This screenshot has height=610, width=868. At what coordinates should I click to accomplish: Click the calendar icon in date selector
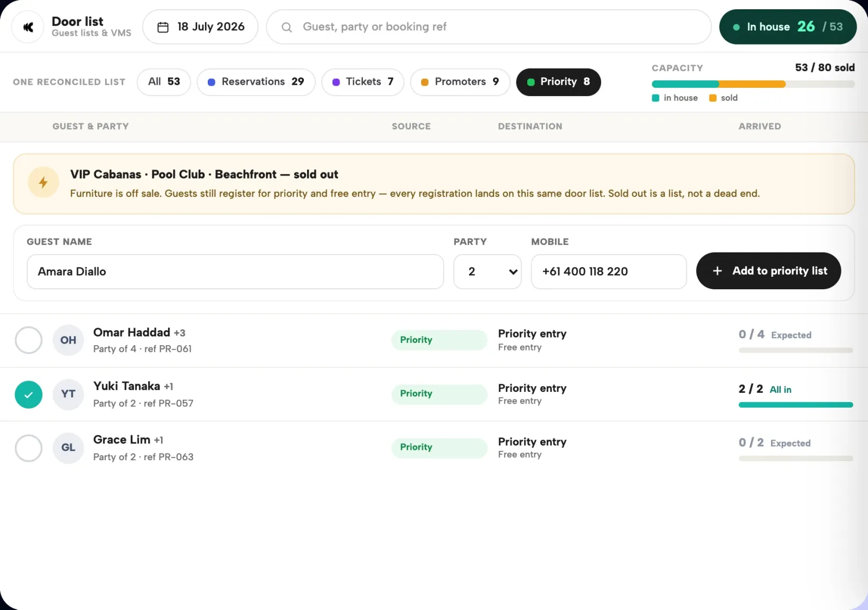click(163, 27)
